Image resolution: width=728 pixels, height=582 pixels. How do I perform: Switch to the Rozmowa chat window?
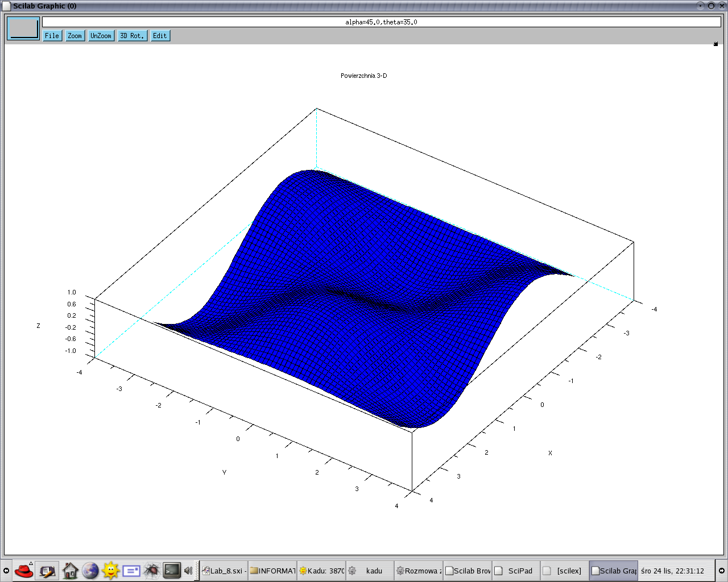point(419,571)
